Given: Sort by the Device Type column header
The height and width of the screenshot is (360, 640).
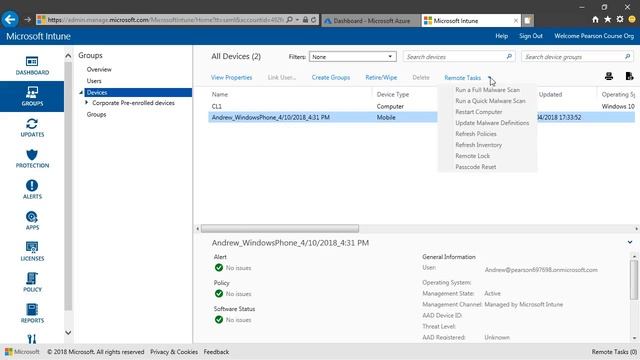Looking at the screenshot, I should (x=393, y=94).
